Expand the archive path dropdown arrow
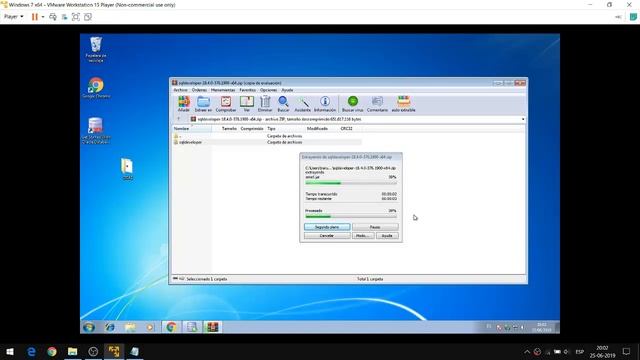 tap(523, 119)
